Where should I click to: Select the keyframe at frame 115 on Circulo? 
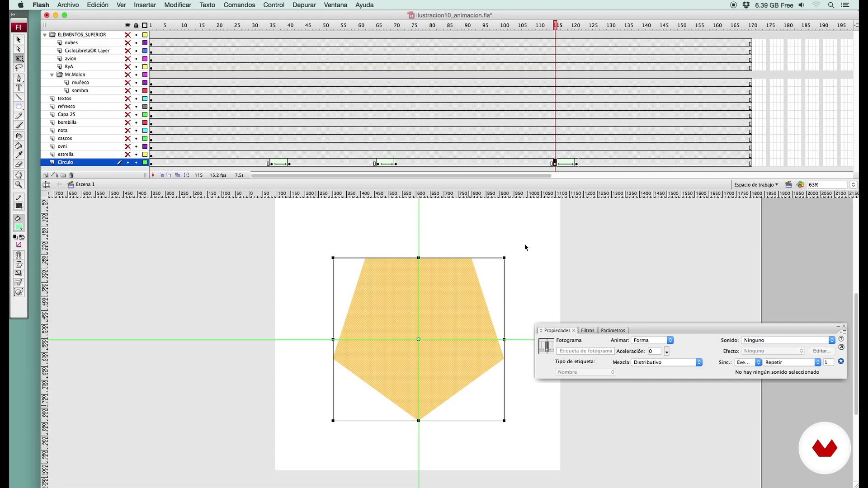(555, 163)
